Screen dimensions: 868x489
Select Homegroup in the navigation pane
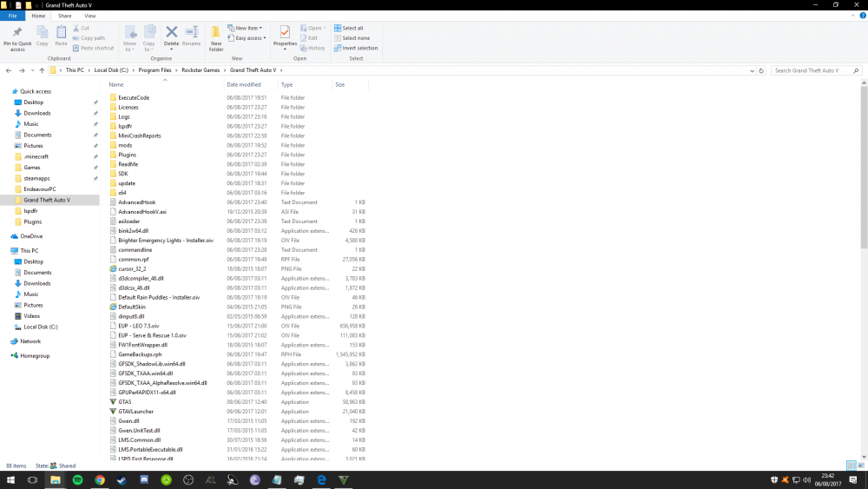click(35, 356)
